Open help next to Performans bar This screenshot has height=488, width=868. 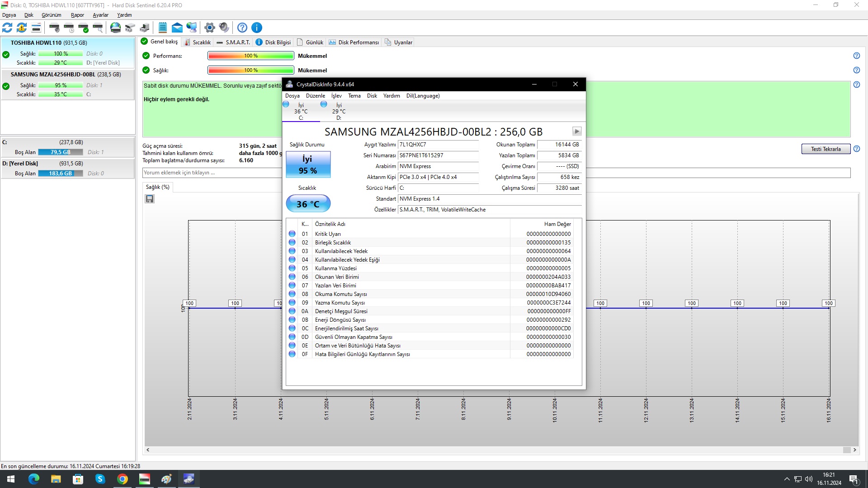(x=856, y=56)
